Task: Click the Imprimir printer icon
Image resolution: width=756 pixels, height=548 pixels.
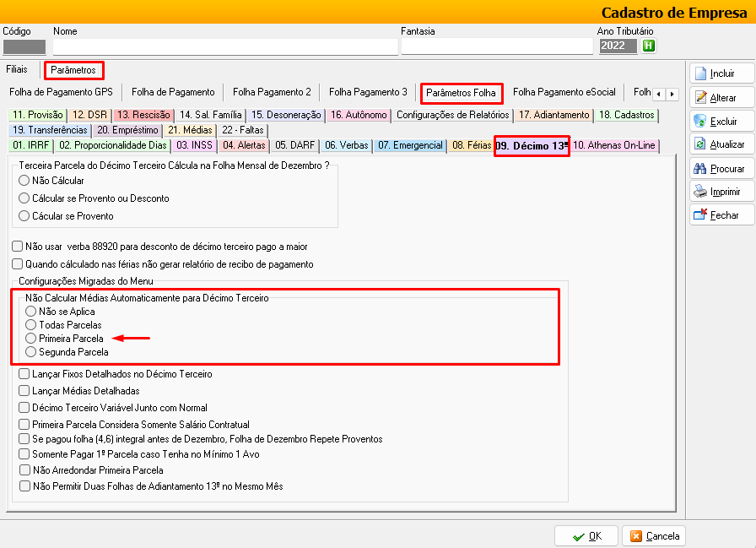Action: (700, 192)
